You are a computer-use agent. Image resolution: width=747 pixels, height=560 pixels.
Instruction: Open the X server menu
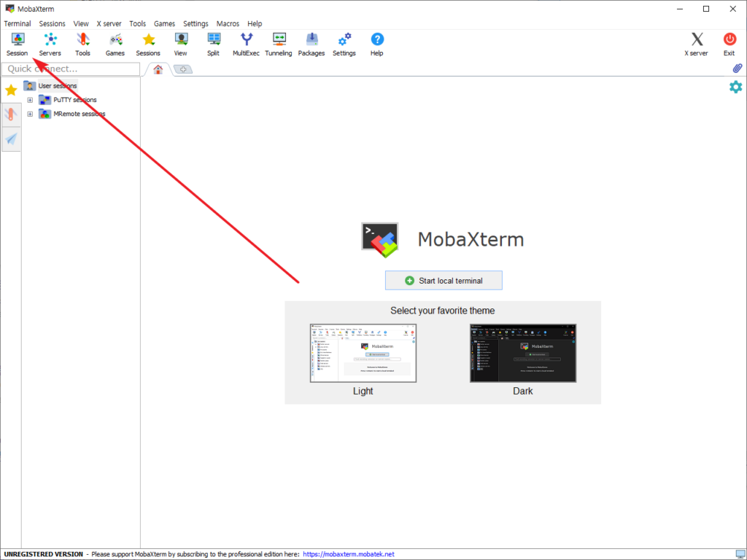[109, 23]
